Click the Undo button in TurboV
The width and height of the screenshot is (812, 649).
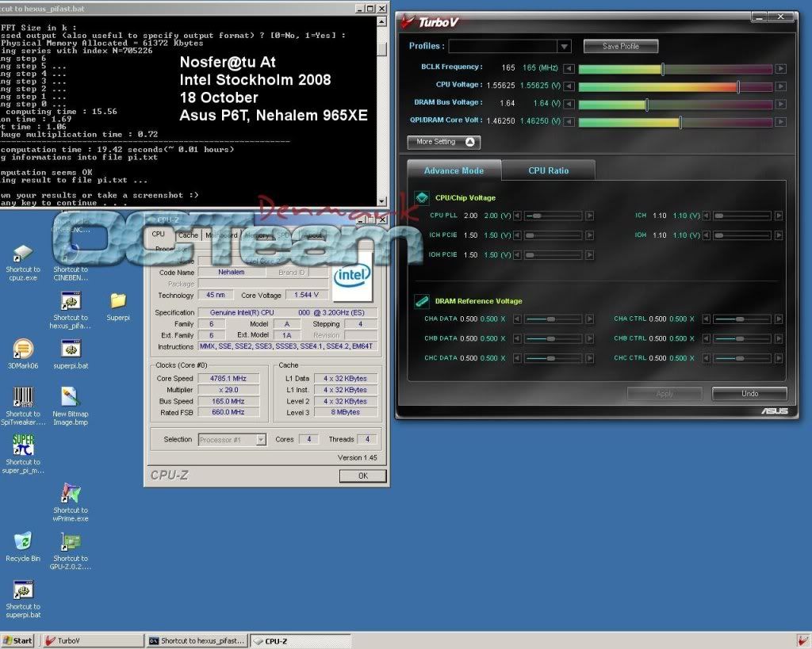749,393
